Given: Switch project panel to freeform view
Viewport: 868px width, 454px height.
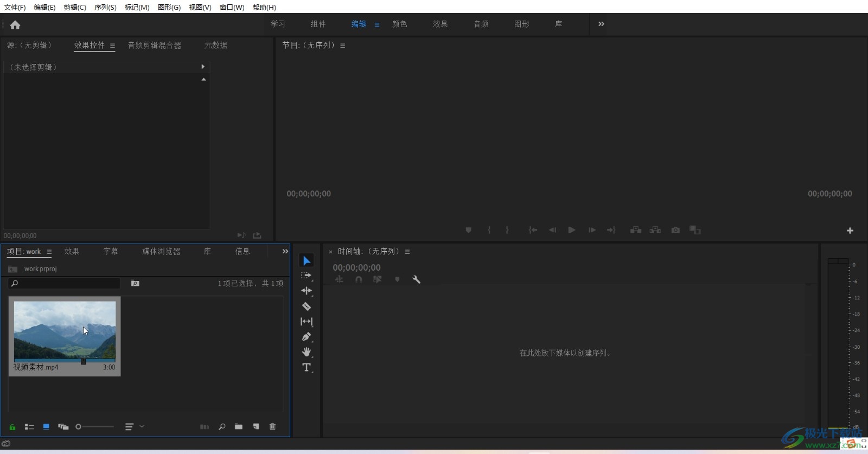Looking at the screenshot, I should click(x=63, y=427).
